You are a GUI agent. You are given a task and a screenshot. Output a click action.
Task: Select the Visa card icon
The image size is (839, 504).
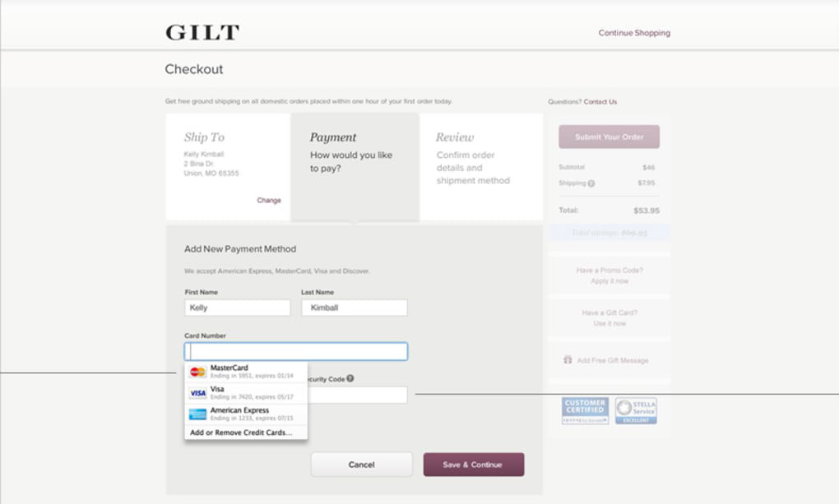197,393
